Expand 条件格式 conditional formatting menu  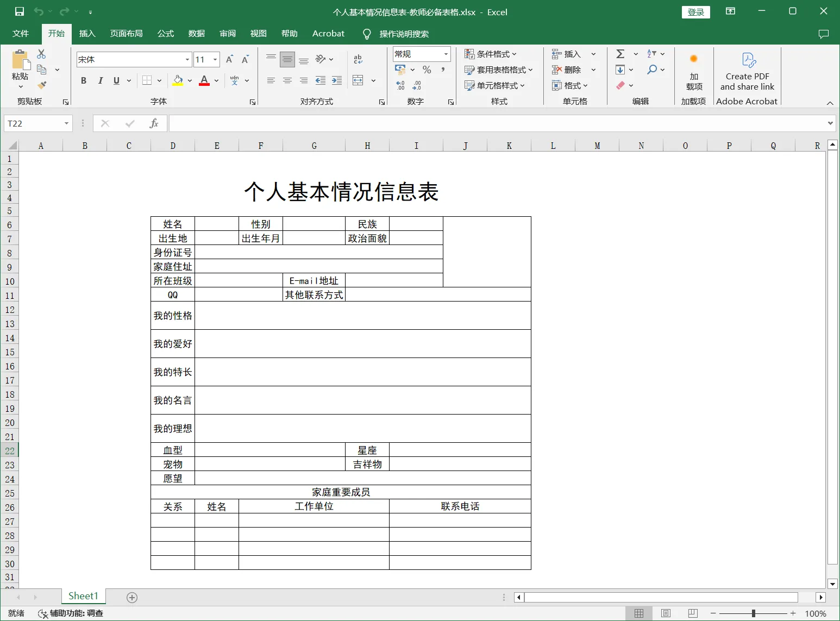click(491, 54)
